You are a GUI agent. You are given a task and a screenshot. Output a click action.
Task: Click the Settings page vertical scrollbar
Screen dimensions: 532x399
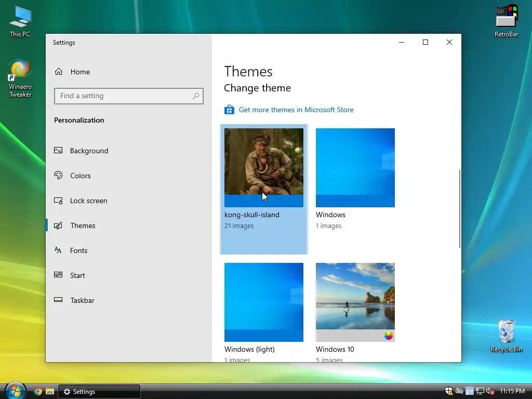pyautogui.click(x=460, y=209)
